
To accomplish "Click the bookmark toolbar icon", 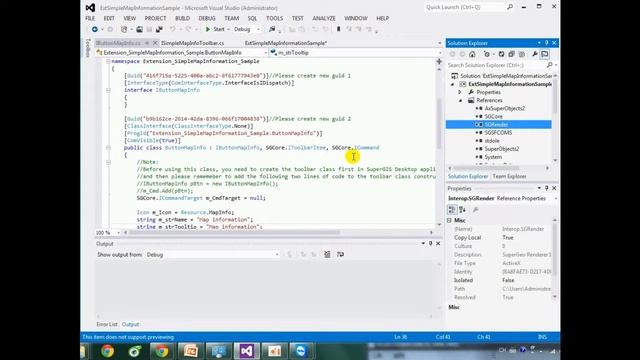I will [x=338, y=29].
